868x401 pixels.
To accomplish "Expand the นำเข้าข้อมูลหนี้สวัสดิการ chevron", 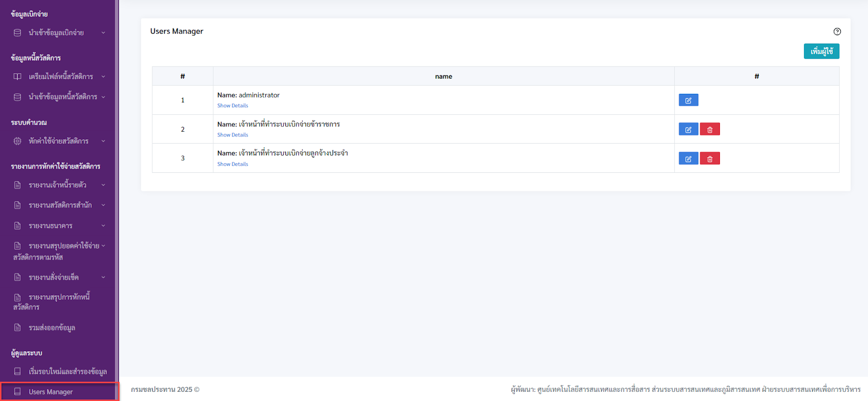I will pos(103,97).
